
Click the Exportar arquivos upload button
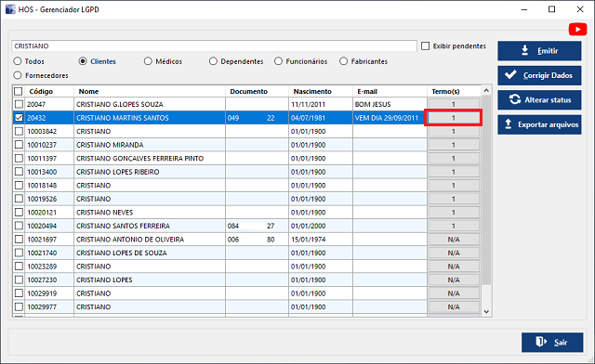539,124
